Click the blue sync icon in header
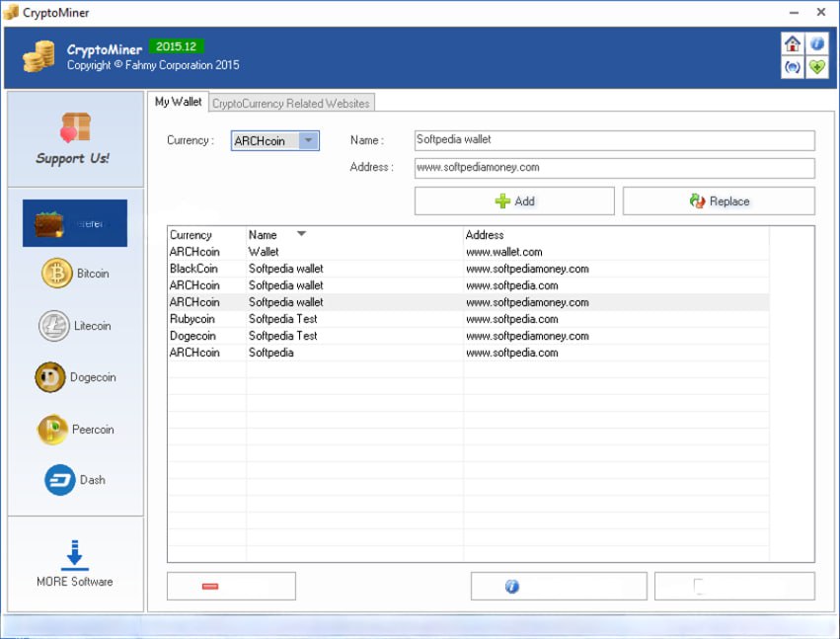Viewport: 840px width, 639px height. 792,67
